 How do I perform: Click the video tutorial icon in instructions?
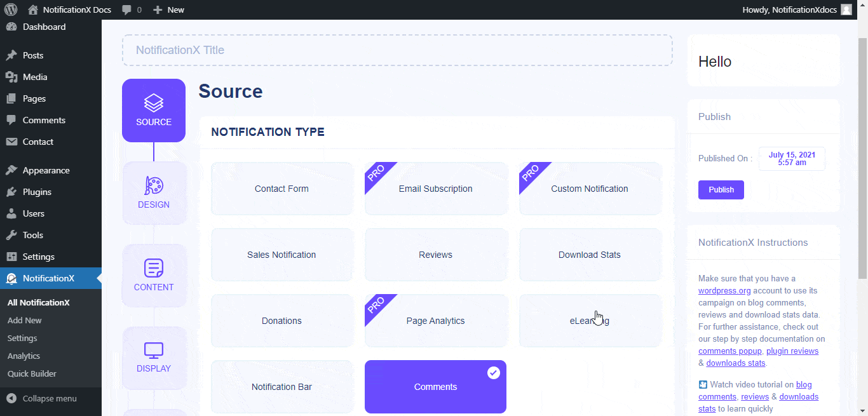tap(703, 384)
